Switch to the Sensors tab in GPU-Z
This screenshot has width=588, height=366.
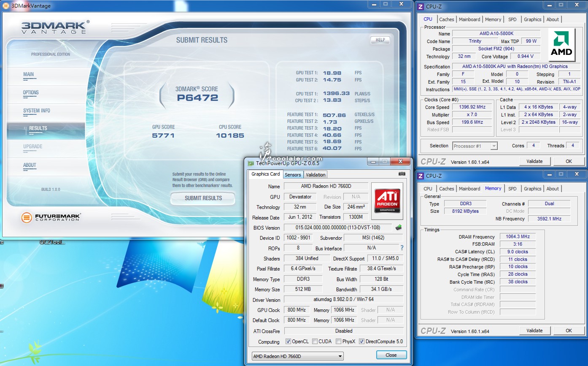293,175
